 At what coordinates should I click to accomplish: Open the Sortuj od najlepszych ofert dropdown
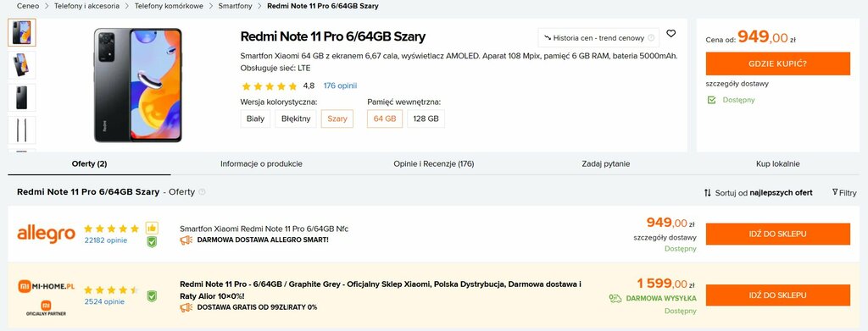(758, 193)
